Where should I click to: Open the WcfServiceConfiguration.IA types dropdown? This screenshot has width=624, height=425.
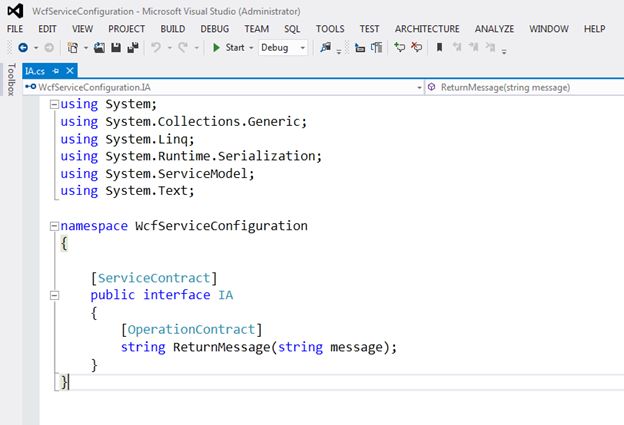click(x=419, y=88)
